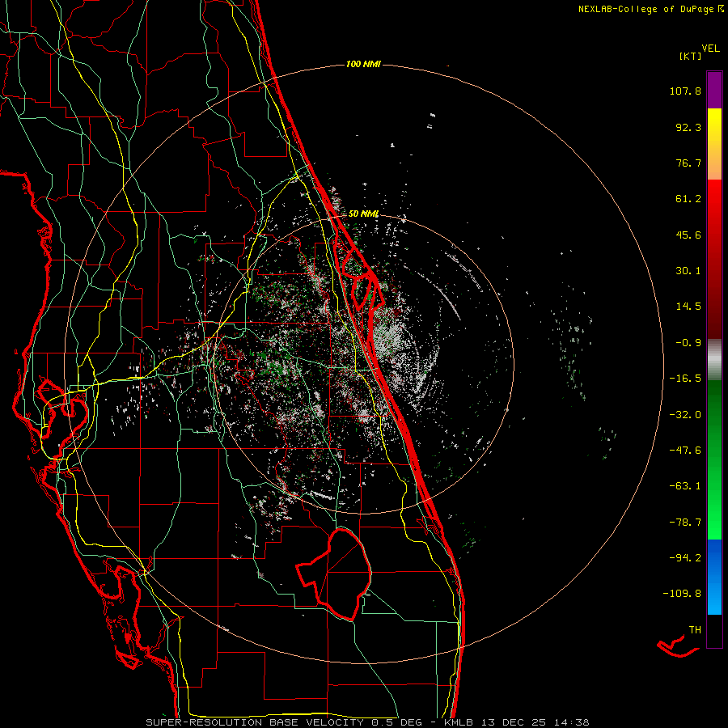Click the 107.8 velocity scale value
Screen dimensions: 728x728
click(685, 91)
